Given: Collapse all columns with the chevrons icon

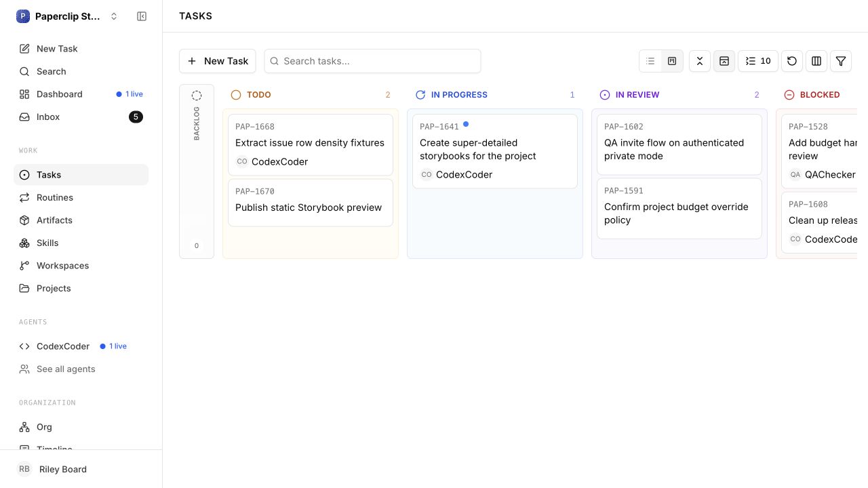Looking at the screenshot, I should coord(700,61).
